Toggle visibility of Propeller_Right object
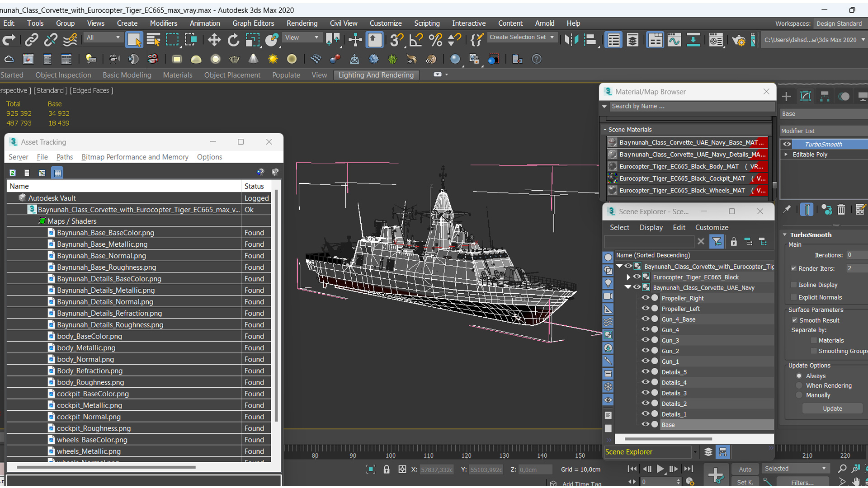The image size is (868, 488). tap(644, 298)
